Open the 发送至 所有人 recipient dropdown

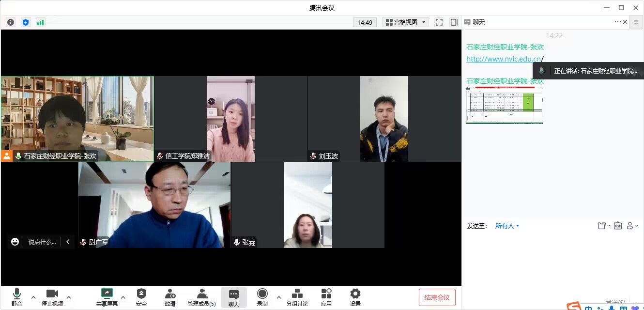click(507, 226)
